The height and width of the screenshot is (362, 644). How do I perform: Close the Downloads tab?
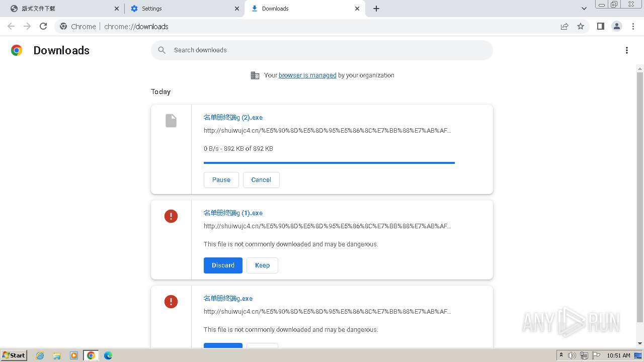tap(357, 9)
